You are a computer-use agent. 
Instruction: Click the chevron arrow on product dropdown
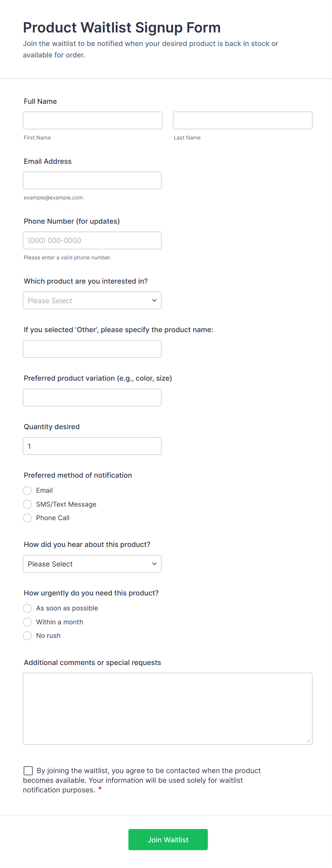pos(154,300)
